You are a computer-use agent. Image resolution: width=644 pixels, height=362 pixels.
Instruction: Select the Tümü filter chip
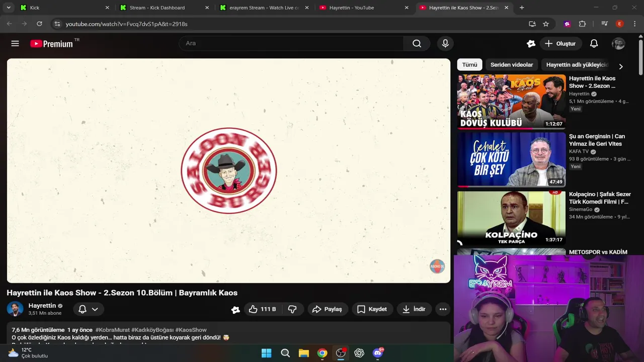pyautogui.click(x=469, y=65)
